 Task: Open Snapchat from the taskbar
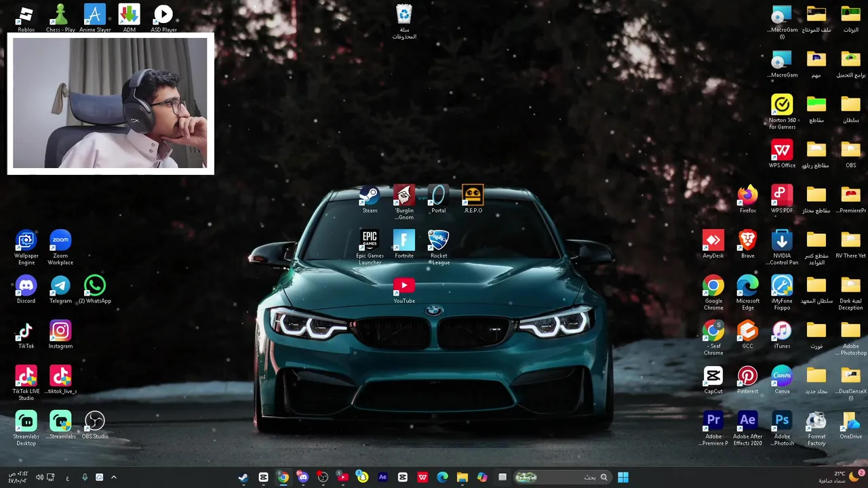click(x=363, y=477)
